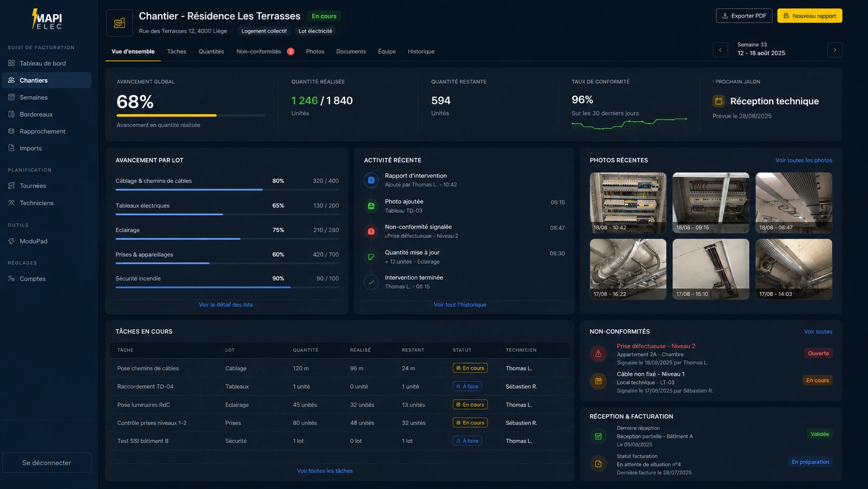Image resolution: width=868 pixels, height=489 pixels.
Task: Click the Chantiers sidebar icon
Action: [11, 80]
